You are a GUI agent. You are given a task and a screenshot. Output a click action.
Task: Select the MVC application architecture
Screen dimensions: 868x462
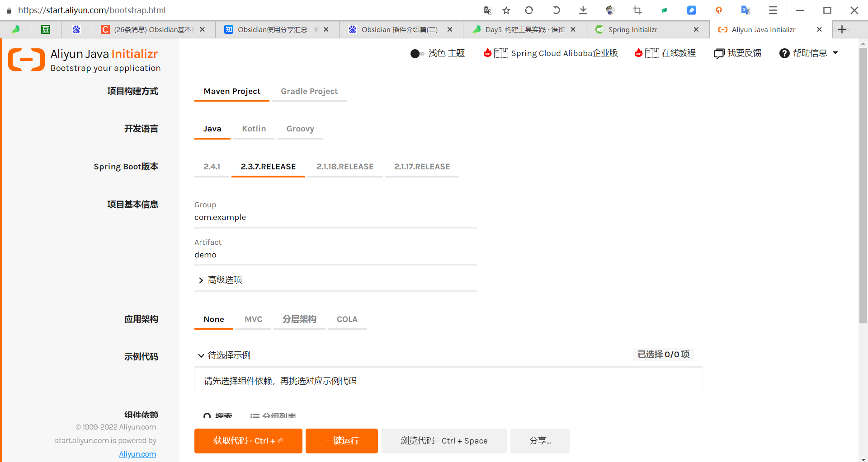coord(253,319)
